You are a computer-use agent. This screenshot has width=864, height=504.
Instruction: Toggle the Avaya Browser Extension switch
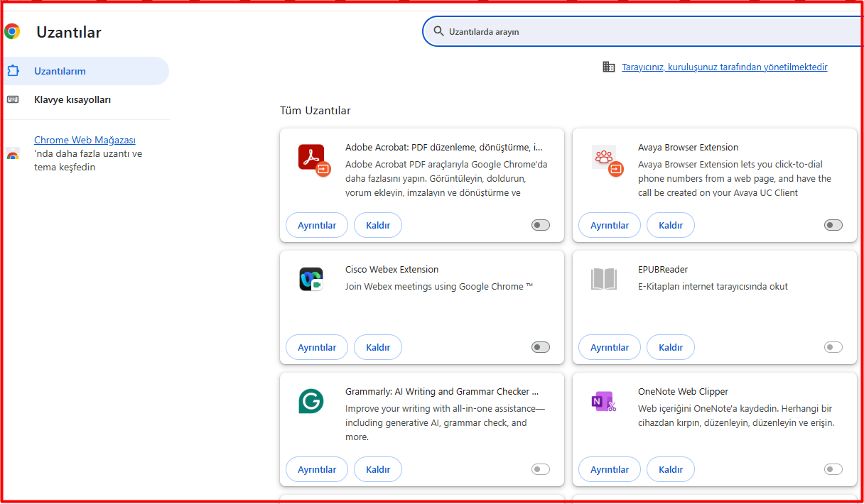[833, 225]
